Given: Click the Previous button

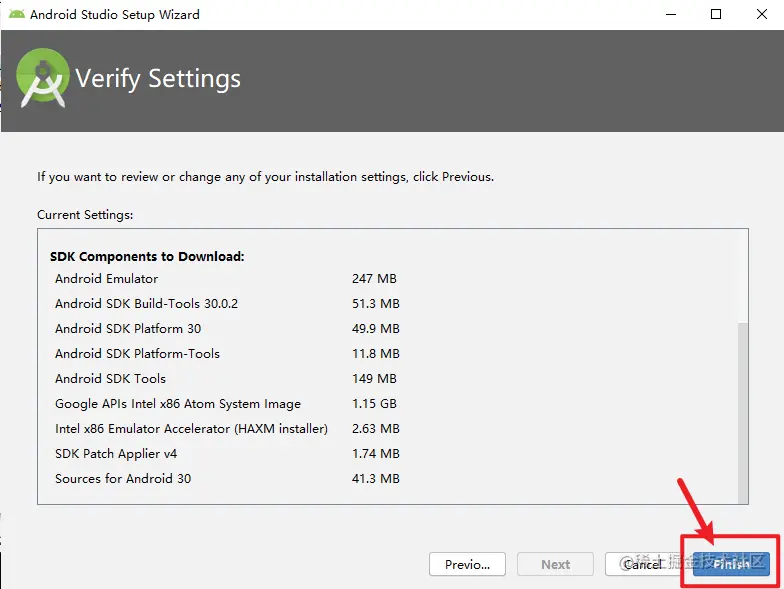Looking at the screenshot, I should pyautogui.click(x=467, y=564).
